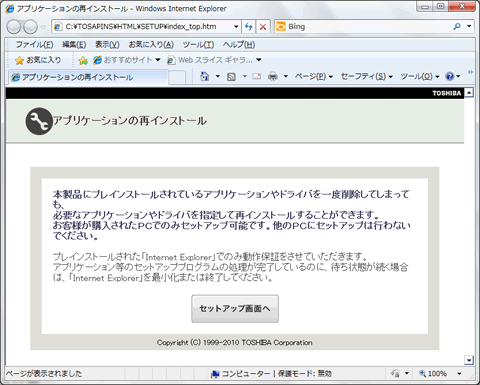
Task: Click the blue Help question mark icon
Action: [450, 76]
